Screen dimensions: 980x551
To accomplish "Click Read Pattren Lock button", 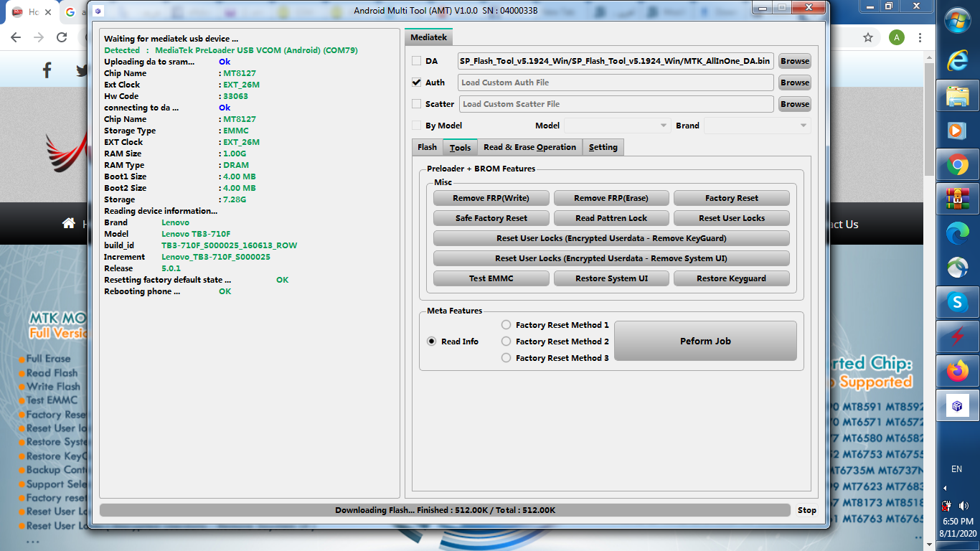I will tap(611, 218).
